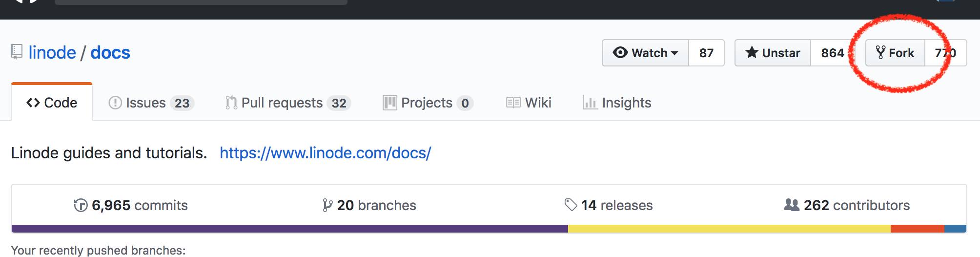The width and height of the screenshot is (980, 257).
Task: Open the 14 releases page
Action: point(609,205)
